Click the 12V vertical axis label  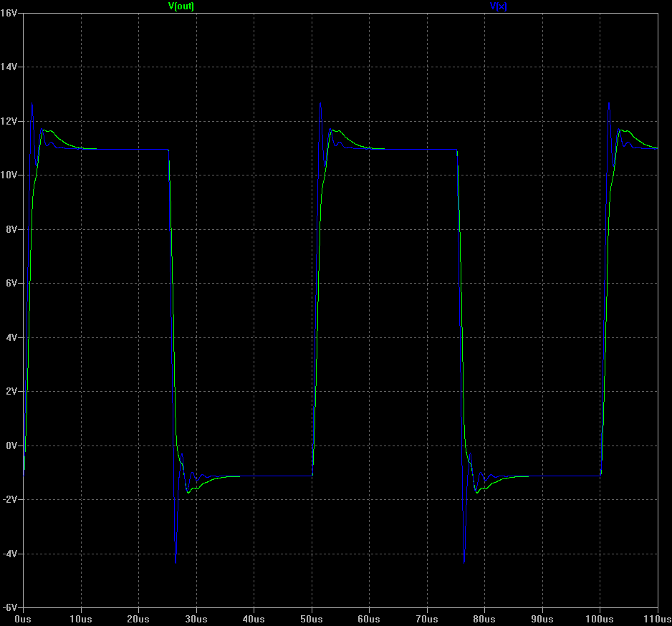click(9, 121)
